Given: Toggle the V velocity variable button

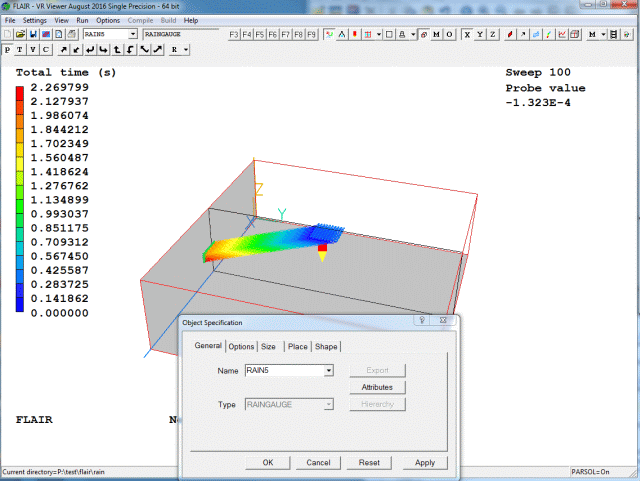Looking at the screenshot, I should coord(33,49).
